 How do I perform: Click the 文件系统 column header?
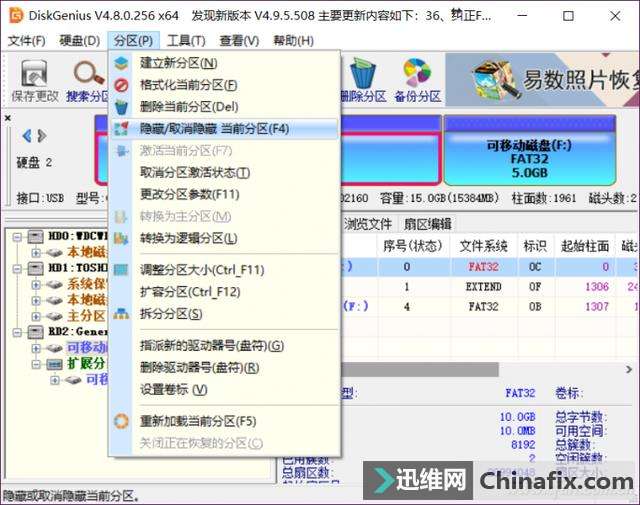[x=483, y=246]
